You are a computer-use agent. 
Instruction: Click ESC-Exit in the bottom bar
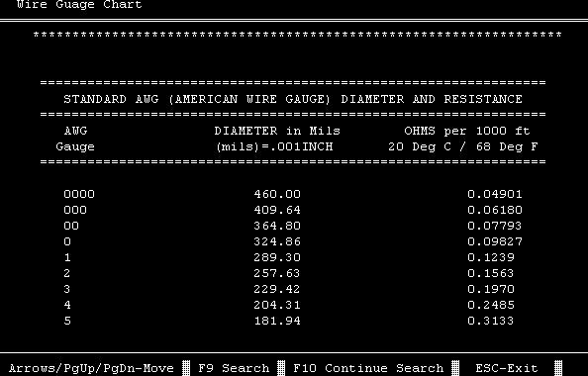tap(507, 368)
